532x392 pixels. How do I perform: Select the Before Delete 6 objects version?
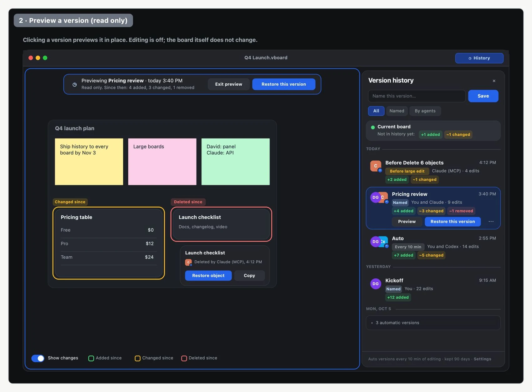click(x=433, y=171)
